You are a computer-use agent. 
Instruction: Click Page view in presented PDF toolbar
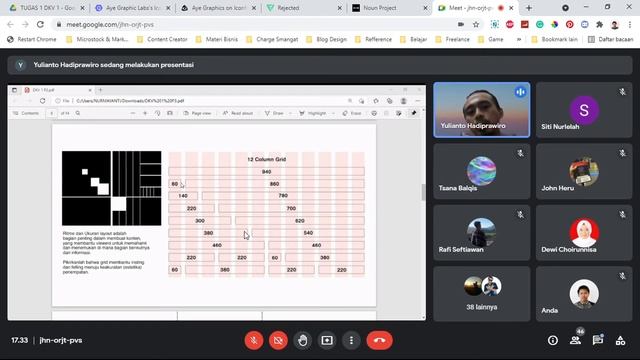coord(197,113)
